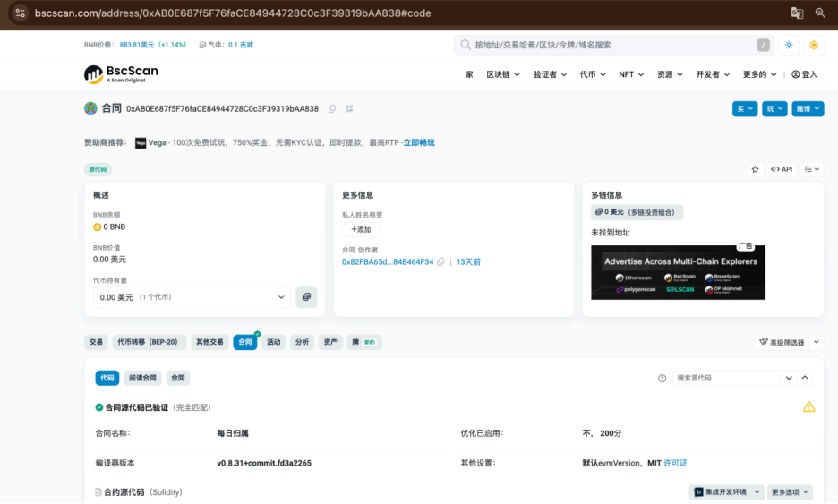The width and height of the screenshot is (838, 504).
Task: Click the +添加 private name tag button
Action: 360,230
